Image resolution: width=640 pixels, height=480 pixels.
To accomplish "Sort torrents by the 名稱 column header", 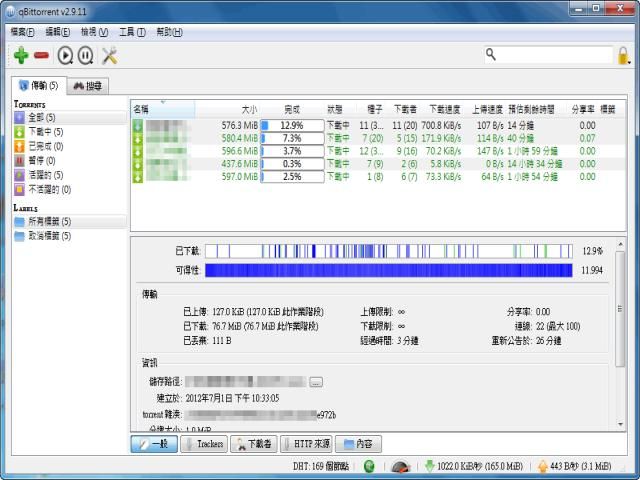I will pos(142,108).
